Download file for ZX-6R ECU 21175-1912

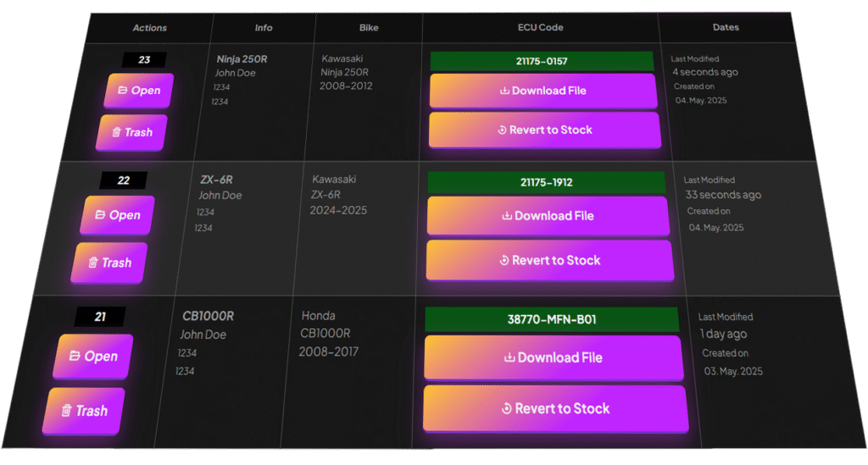(x=548, y=216)
